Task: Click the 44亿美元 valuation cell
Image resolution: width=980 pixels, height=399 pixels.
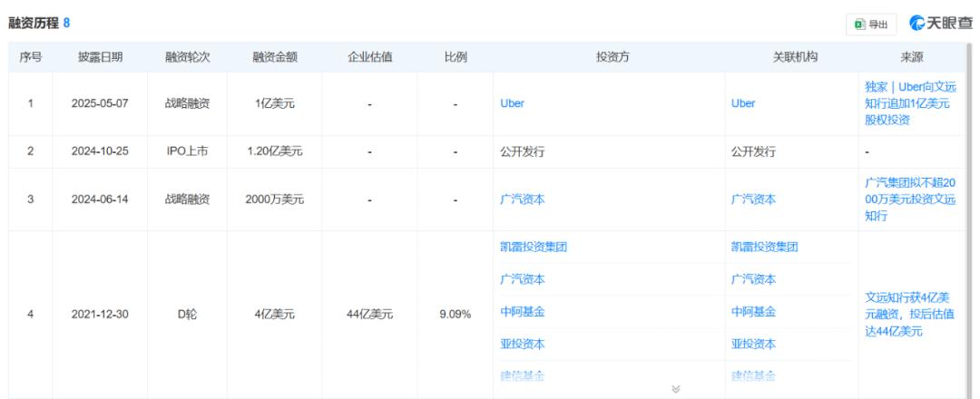Action: 370,315
